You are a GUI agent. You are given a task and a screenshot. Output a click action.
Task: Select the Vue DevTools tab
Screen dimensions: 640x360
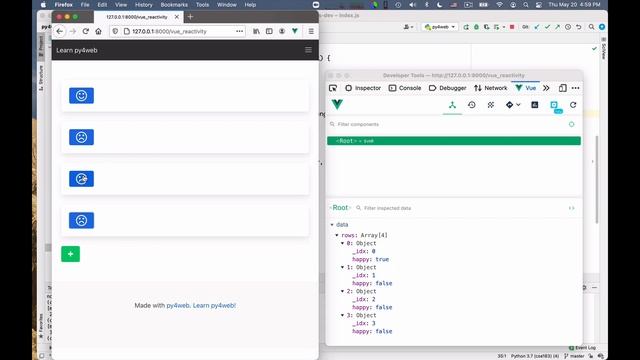(x=526, y=88)
